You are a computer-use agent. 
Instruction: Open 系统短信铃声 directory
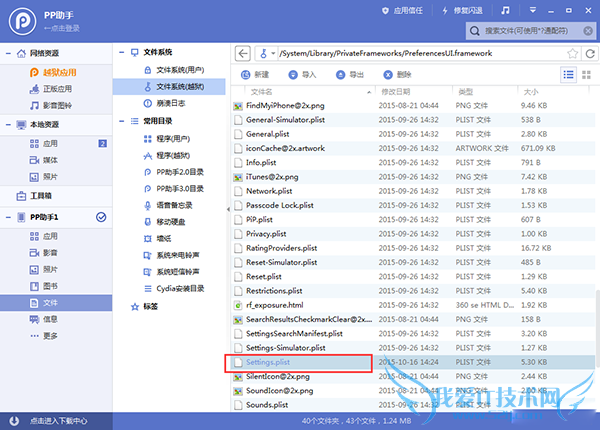tap(171, 272)
